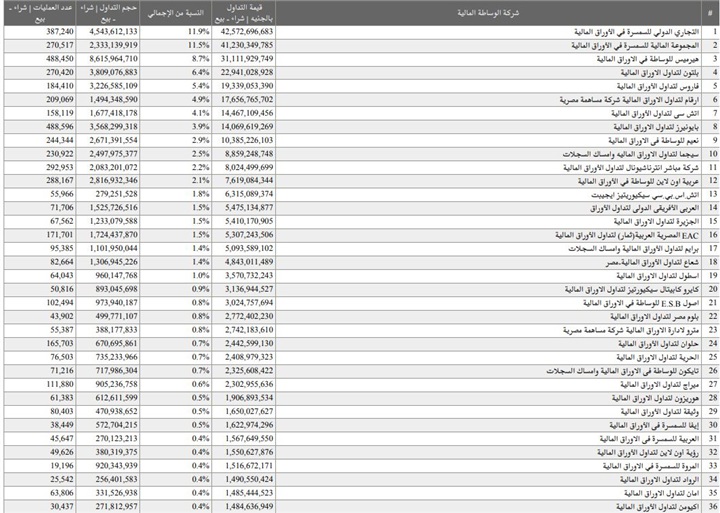Viewport: 720px width, 513px height.
Task: Select the operations count 19,196
Action: 39,465
